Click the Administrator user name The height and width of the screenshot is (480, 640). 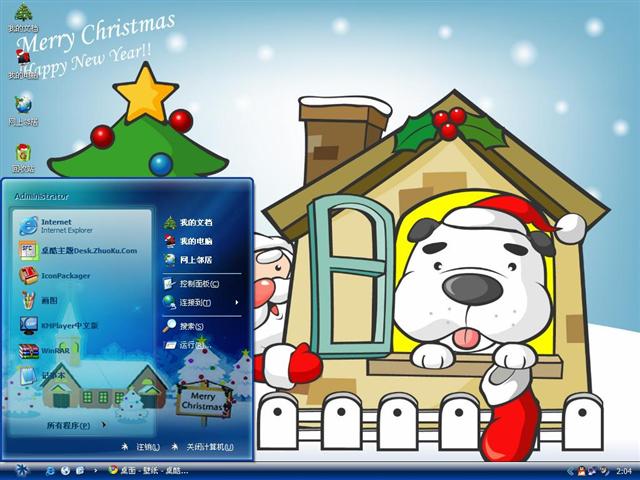pos(41,196)
